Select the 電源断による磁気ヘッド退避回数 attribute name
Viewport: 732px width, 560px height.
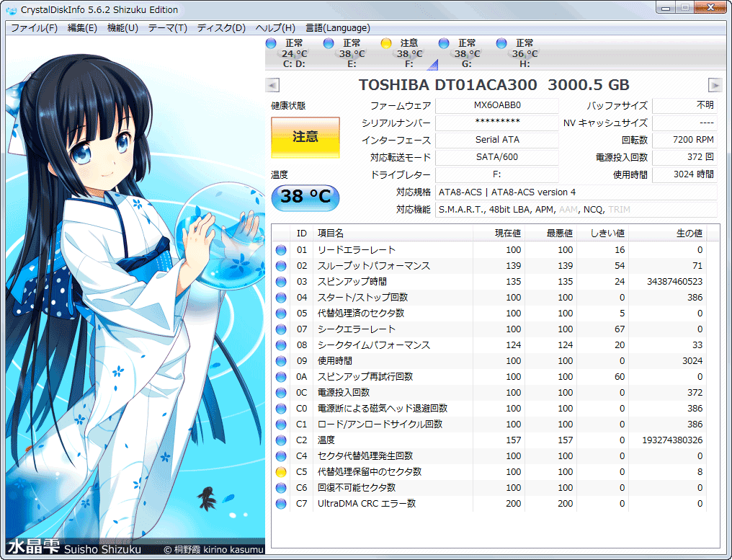pos(383,409)
